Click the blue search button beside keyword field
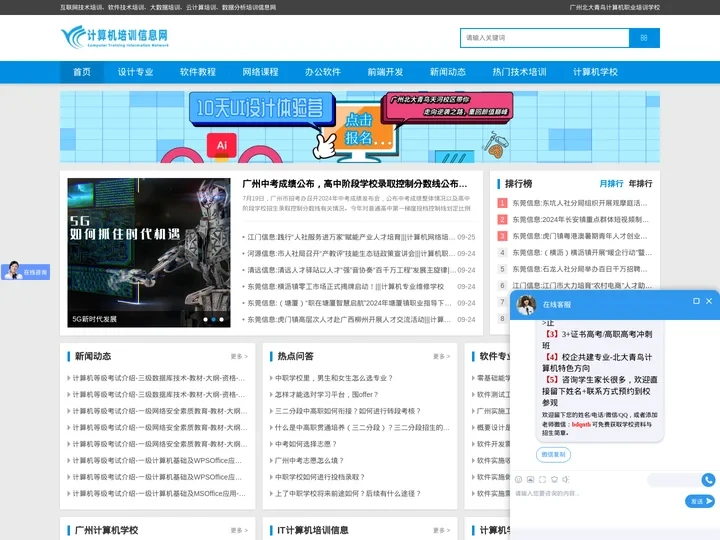The height and width of the screenshot is (540, 720). tap(644, 38)
